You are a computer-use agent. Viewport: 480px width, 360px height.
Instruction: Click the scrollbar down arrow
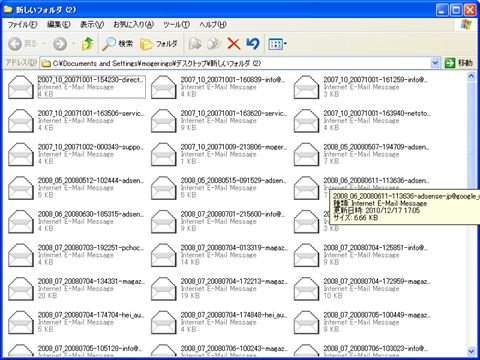point(471,351)
